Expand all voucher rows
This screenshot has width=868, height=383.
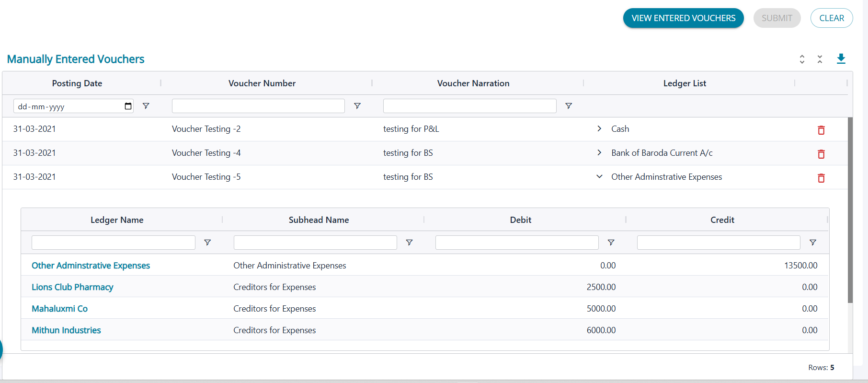pyautogui.click(x=802, y=59)
